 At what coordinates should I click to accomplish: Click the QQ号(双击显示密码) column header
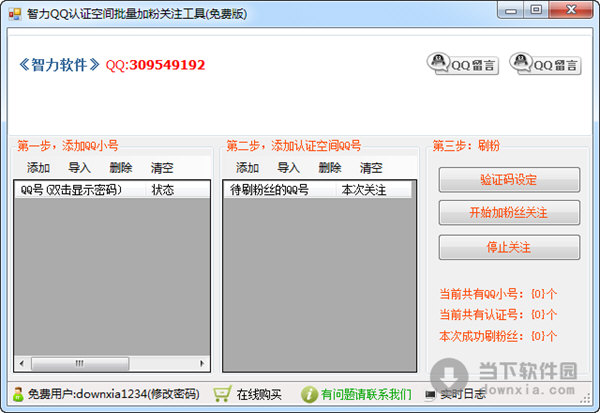[x=80, y=190]
